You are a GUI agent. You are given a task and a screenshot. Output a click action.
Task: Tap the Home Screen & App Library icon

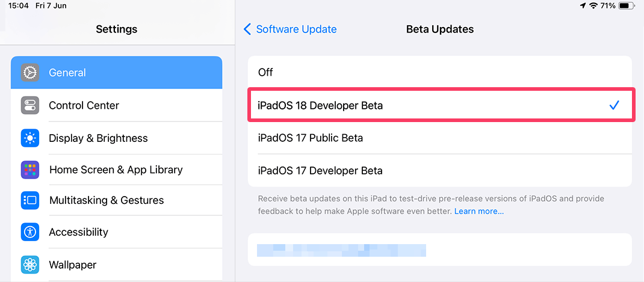pyautogui.click(x=30, y=170)
